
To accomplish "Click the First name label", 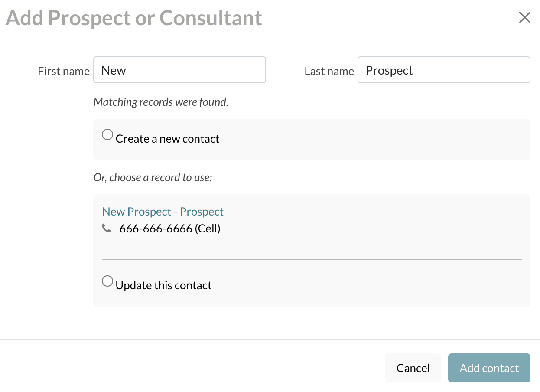I will pos(64,71).
